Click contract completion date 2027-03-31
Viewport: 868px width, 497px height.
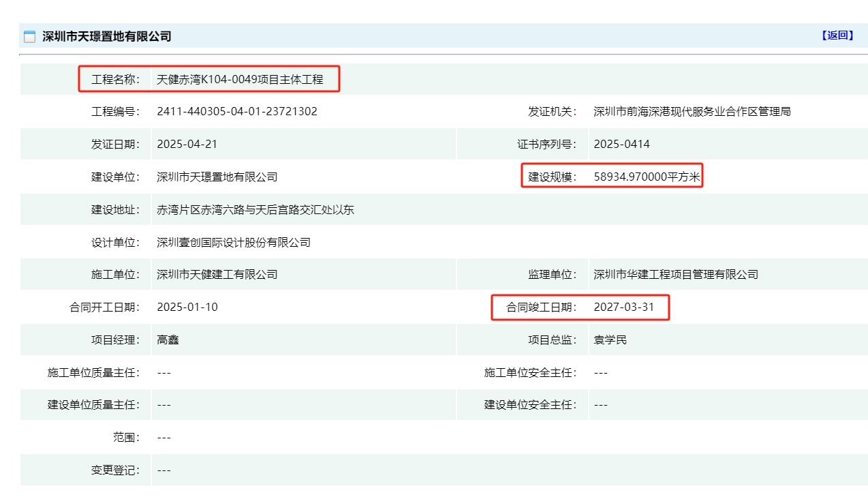point(623,307)
